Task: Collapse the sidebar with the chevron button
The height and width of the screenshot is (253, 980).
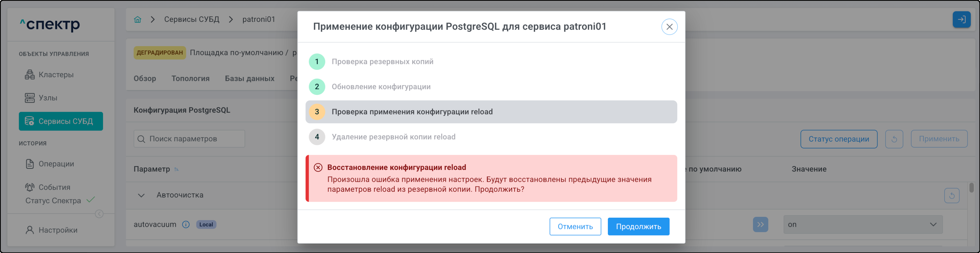Action: [x=99, y=214]
